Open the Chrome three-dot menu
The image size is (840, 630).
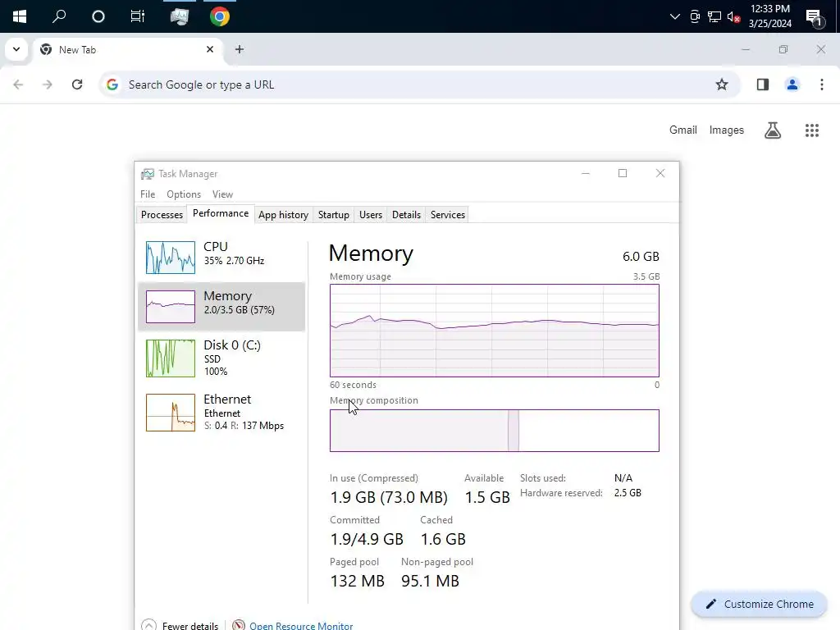(821, 84)
